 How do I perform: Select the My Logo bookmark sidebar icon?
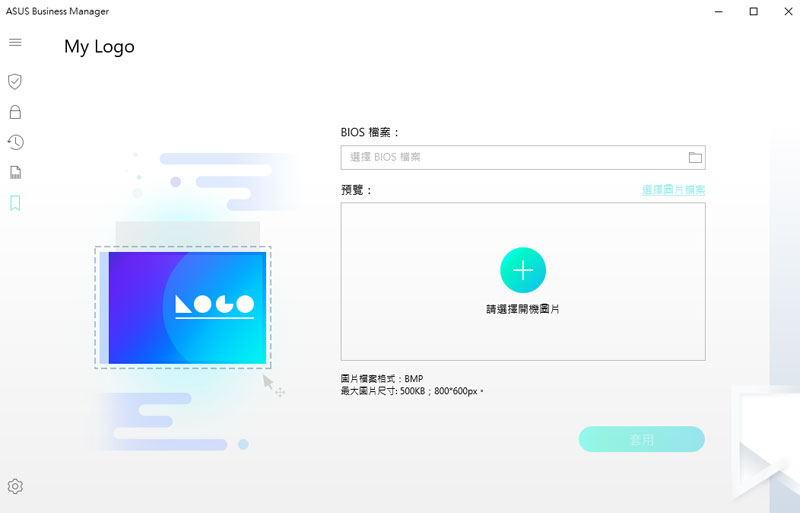pos(15,203)
